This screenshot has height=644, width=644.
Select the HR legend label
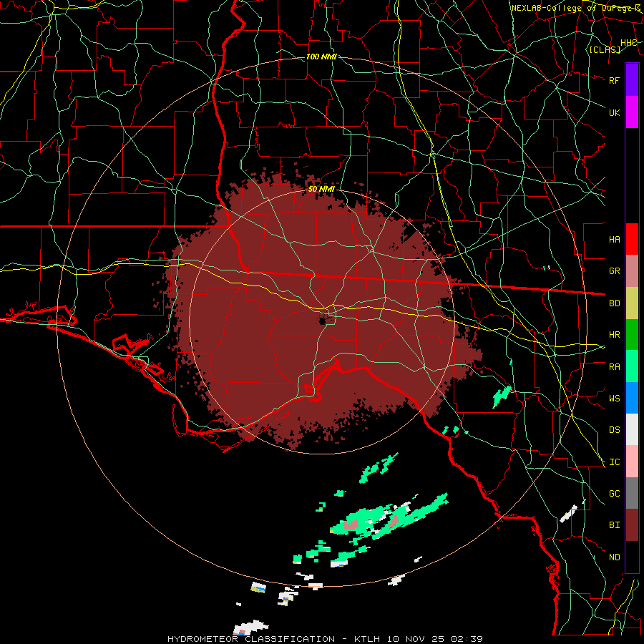coord(614,335)
